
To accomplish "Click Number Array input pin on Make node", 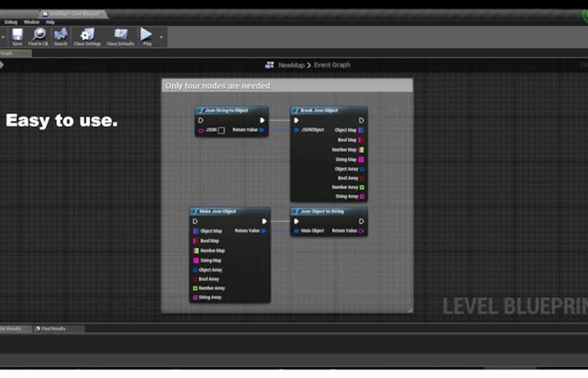I will (195, 288).
